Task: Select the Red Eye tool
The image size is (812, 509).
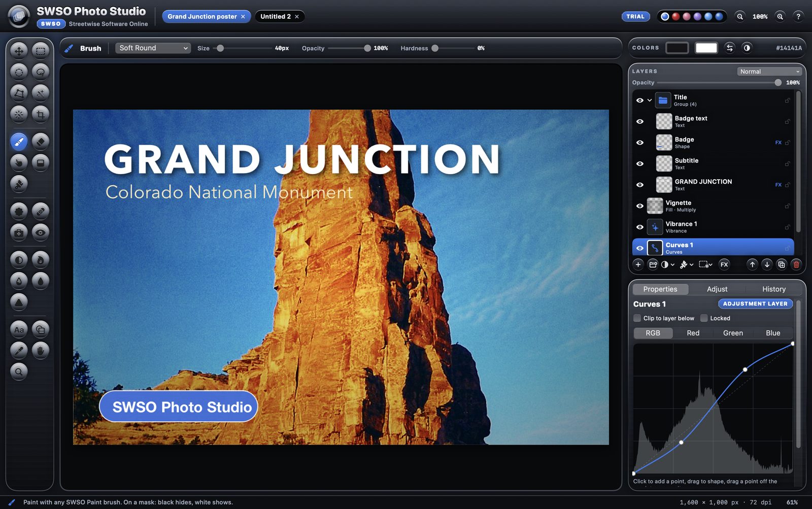Action: [x=41, y=232]
